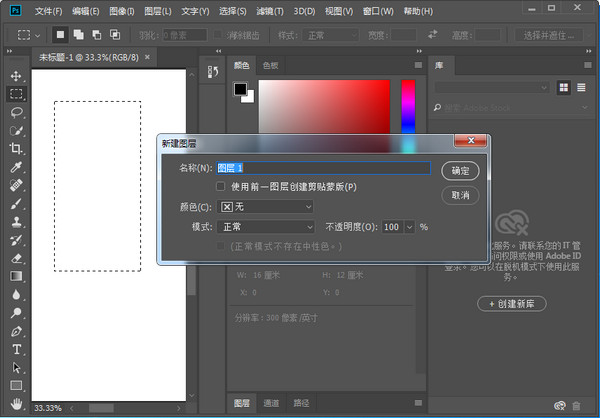Expand the 不透明度 opacity dropdown arrow
The image size is (600, 418).
[x=408, y=227]
